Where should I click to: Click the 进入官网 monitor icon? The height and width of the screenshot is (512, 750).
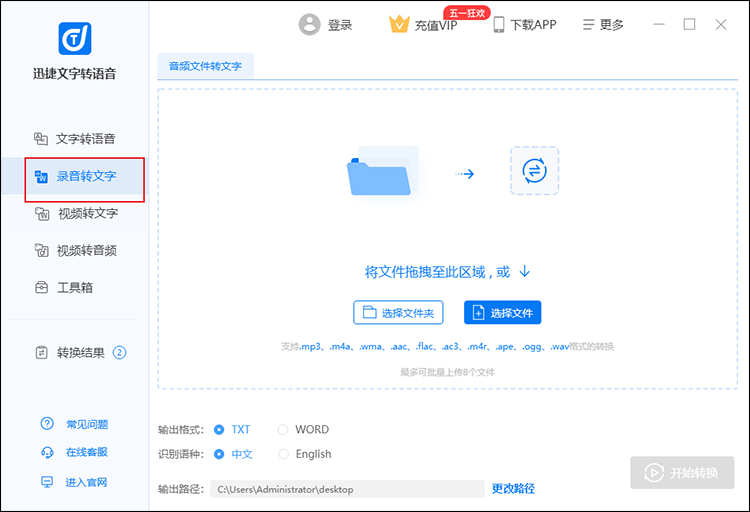(x=47, y=482)
